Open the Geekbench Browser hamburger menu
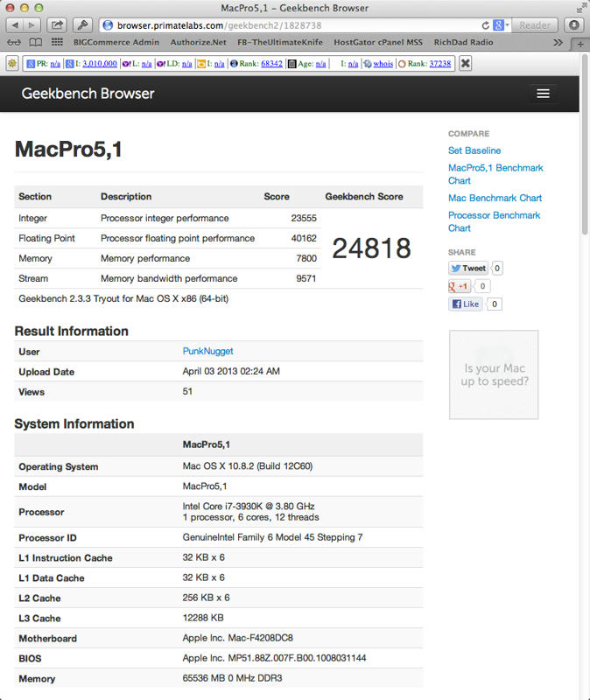The image size is (590, 700). (543, 94)
